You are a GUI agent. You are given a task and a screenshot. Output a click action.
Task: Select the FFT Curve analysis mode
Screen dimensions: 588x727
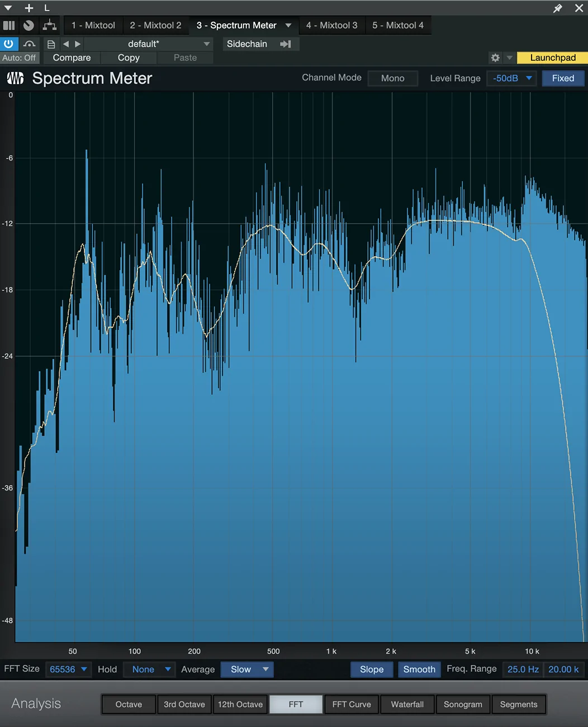[x=352, y=705]
